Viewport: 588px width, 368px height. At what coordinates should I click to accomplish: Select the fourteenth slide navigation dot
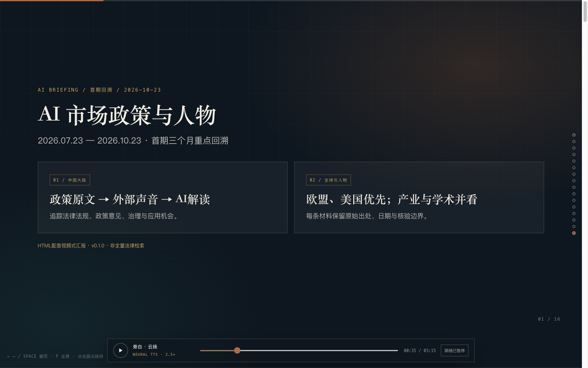(574, 220)
